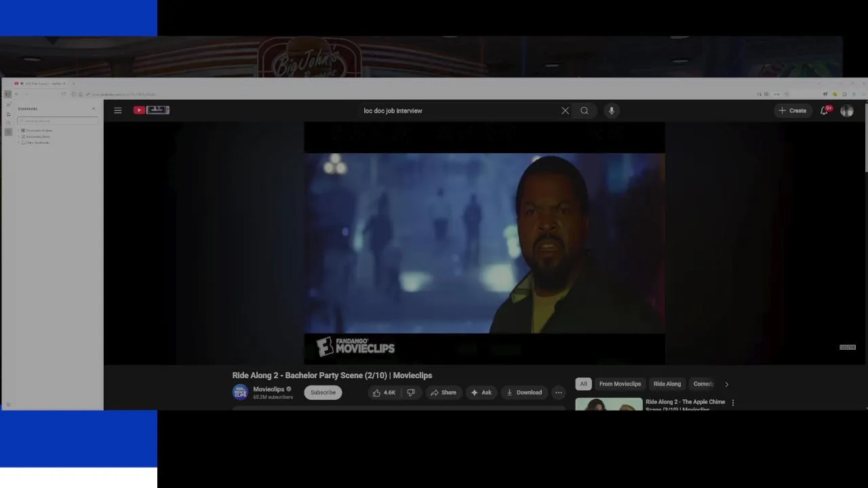
Task: Open YouTube notifications bell
Action: tap(825, 110)
